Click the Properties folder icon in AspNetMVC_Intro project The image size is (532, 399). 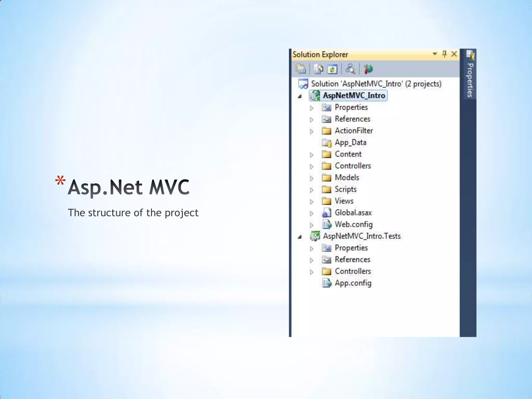[327, 107]
